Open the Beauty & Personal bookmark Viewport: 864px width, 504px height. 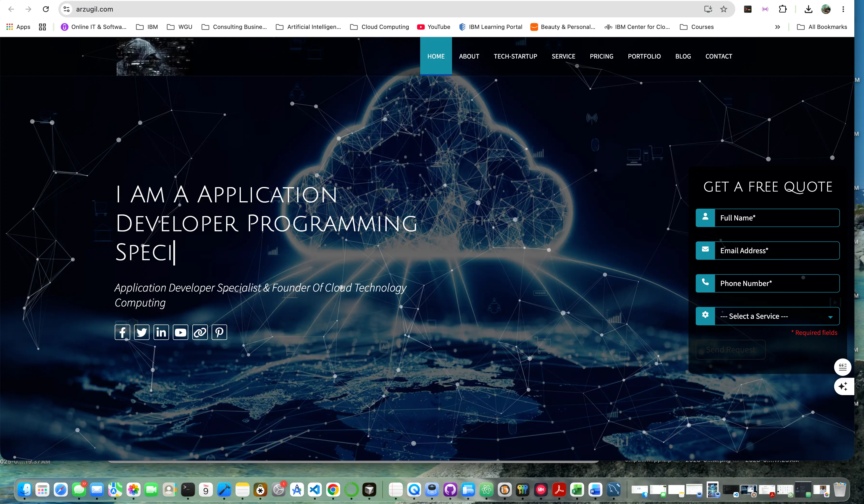563,27
